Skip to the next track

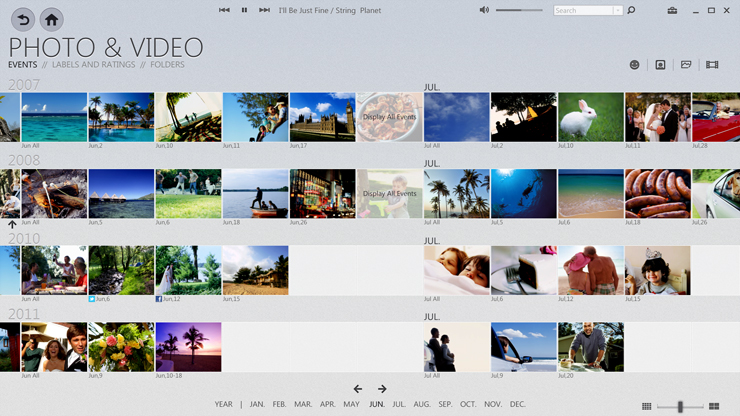(x=264, y=10)
